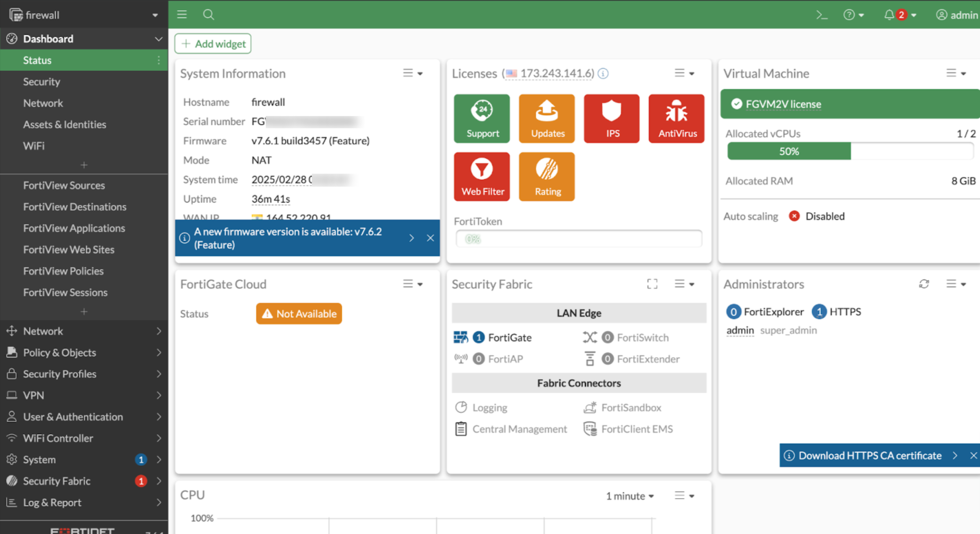Image resolution: width=980 pixels, height=534 pixels.
Task: Download the HTTPS CA certificate
Action: click(869, 455)
